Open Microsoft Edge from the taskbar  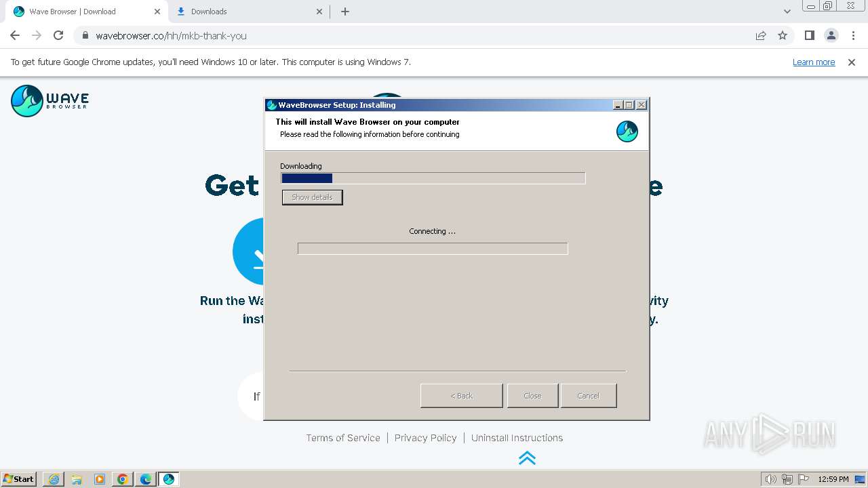click(x=146, y=479)
